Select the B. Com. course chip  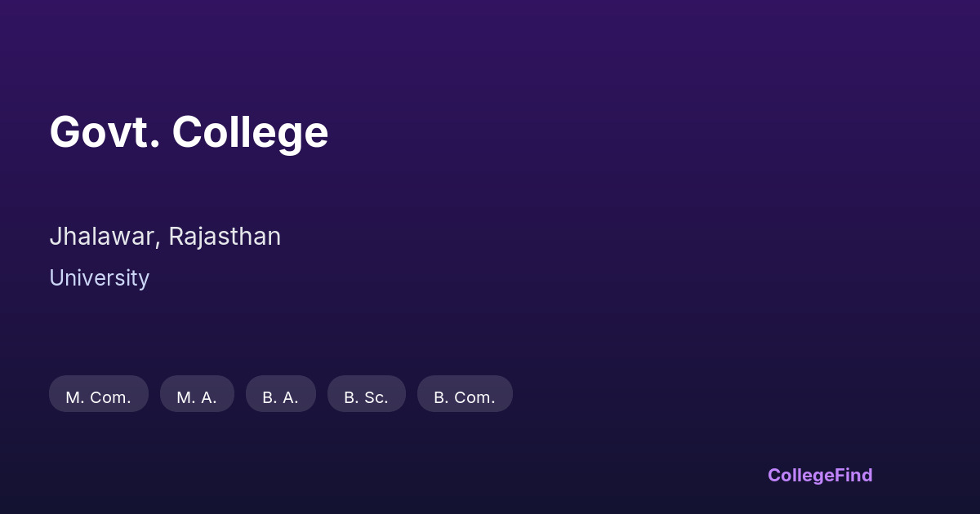click(464, 395)
